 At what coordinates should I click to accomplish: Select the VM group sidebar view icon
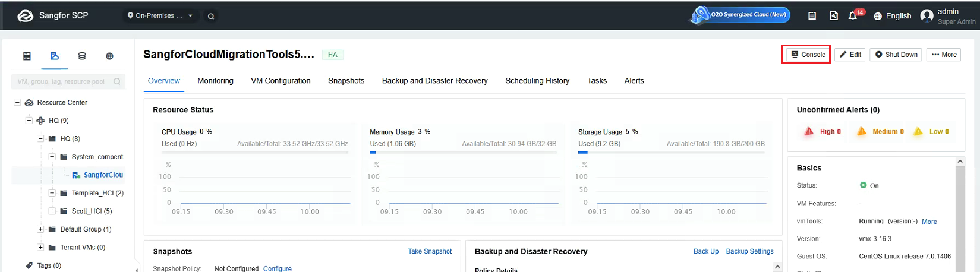click(54, 56)
